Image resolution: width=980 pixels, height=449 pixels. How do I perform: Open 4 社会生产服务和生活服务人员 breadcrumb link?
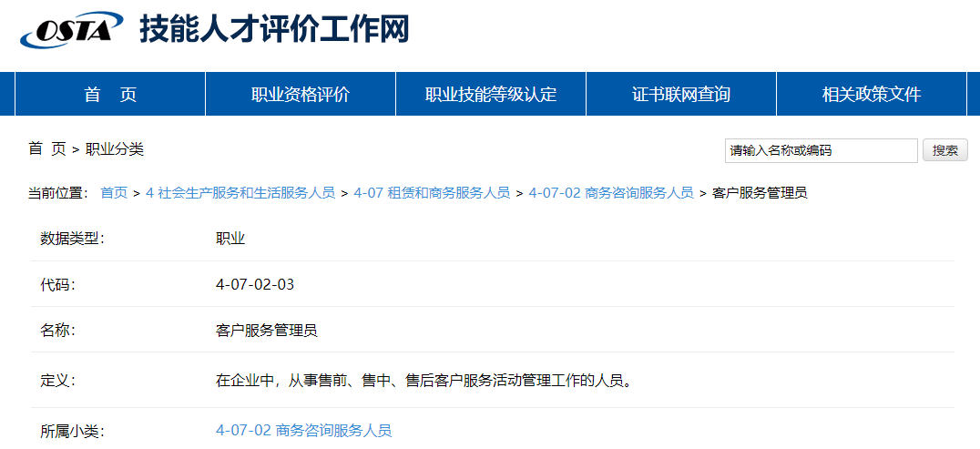pyautogui.click(x=240, y=192)
